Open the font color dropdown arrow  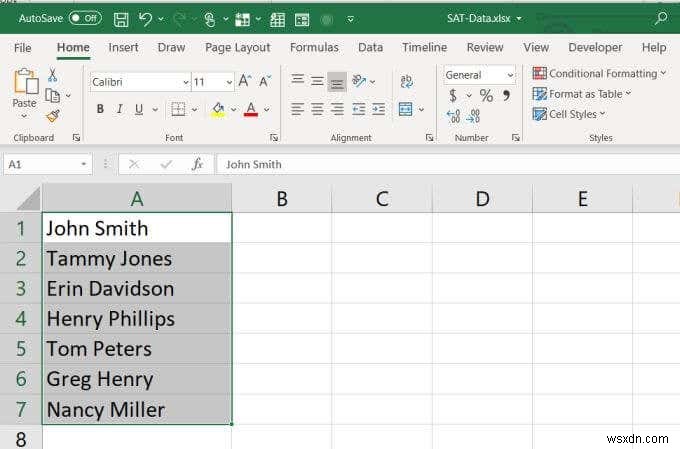267,109
